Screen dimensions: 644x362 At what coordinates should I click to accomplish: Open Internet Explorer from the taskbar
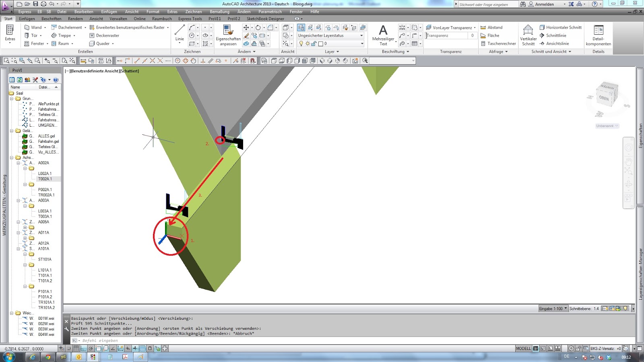click(x=33, y=357)
